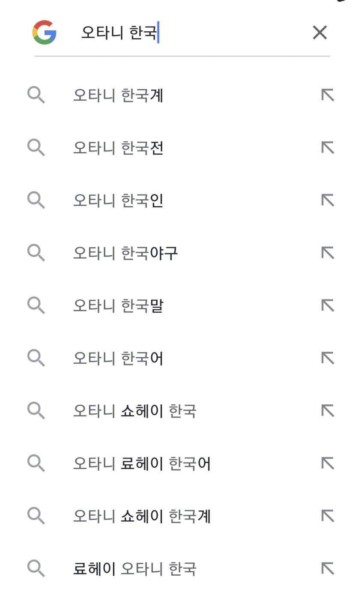Viewport: 364px width, 601px height.
Task: Tap the arrow beside 료헤이 오타니 한국
Action: (x=328, y=569)
